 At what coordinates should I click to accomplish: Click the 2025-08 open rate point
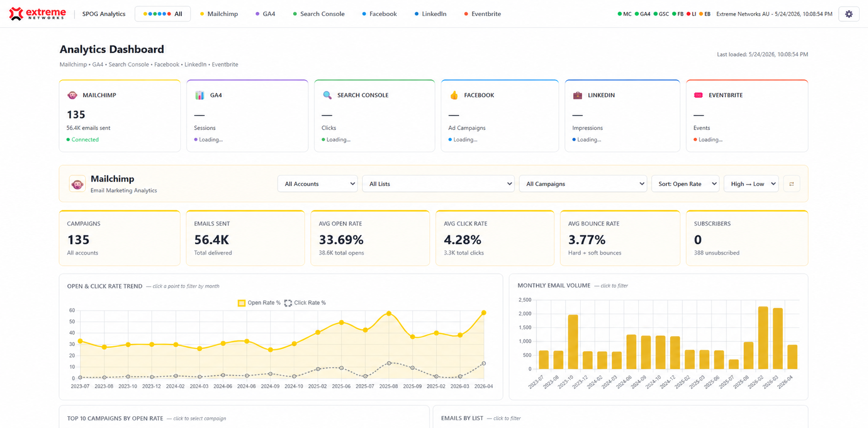[x=389, y=314]
